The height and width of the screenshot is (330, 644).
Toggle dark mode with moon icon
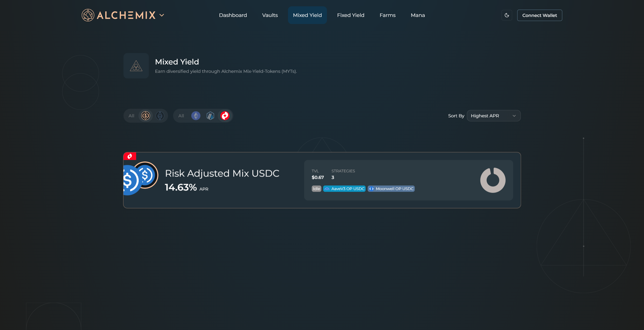[507, 15]
